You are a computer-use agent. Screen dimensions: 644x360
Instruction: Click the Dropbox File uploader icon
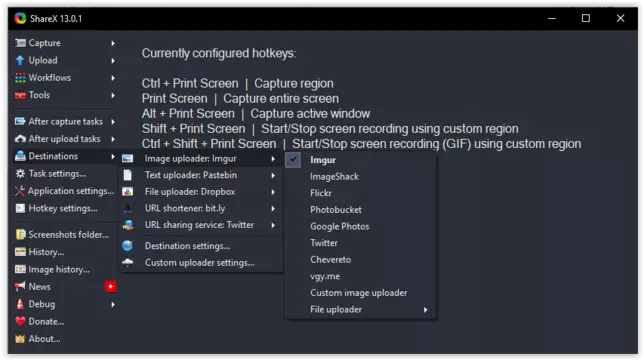tap(128, 192)
